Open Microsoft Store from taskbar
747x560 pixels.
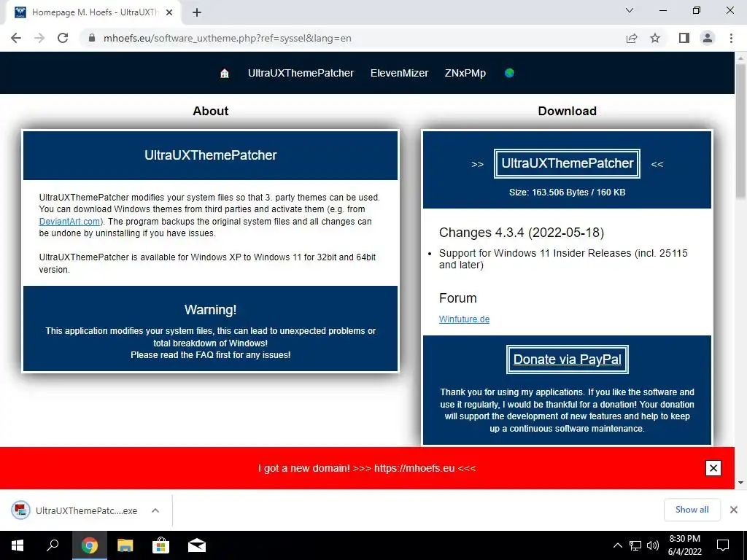tap(160, 545)
